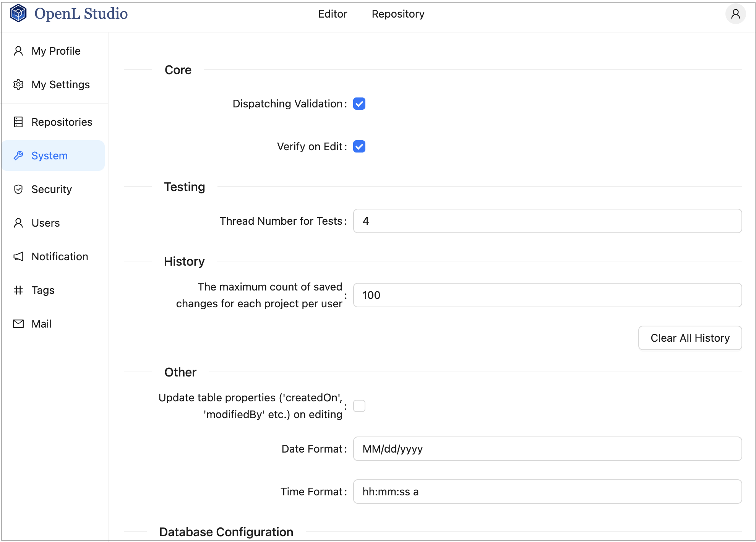Click the Security shield icon
This screenshot has width=756, height=542.
coord(18,189)
